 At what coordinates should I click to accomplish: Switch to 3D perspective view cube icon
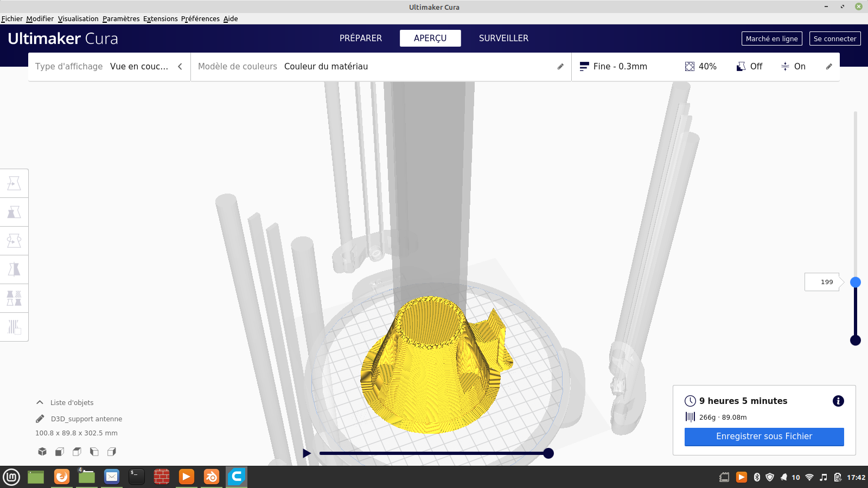click(x=42, y=452)
